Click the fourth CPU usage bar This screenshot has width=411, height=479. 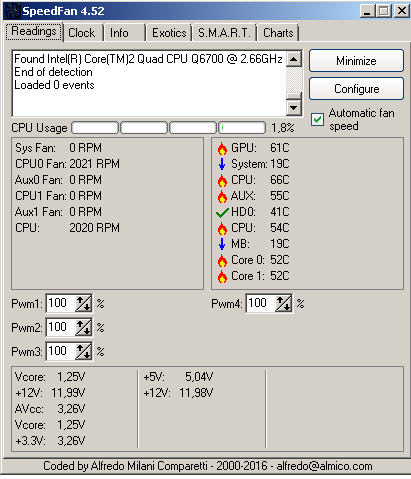(x=242, y=128)
